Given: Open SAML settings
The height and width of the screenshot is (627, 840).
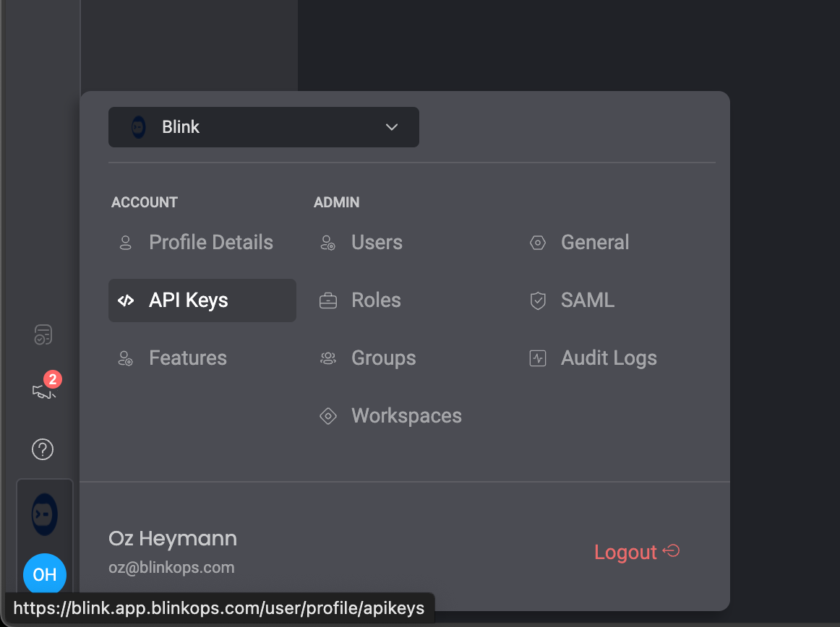Looking at the screenshot, I should (587, 300).
